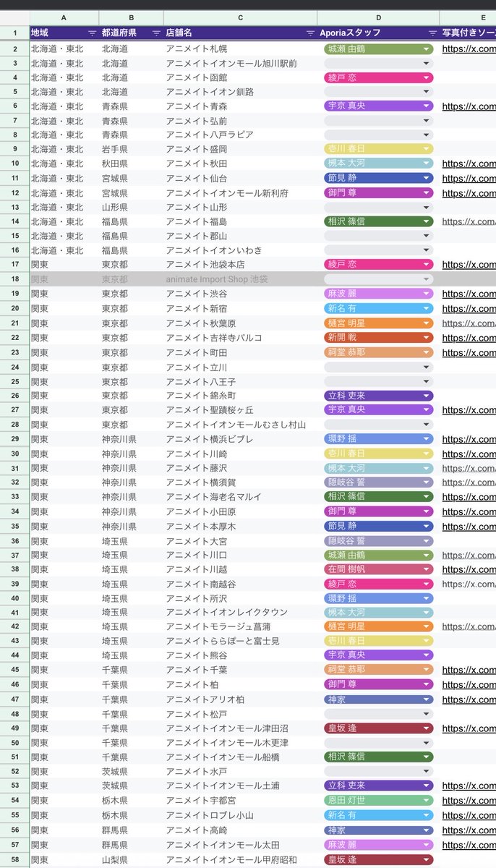
Task: Open the x.com link in アニメイト青森 row
Action: coord(469,106)
